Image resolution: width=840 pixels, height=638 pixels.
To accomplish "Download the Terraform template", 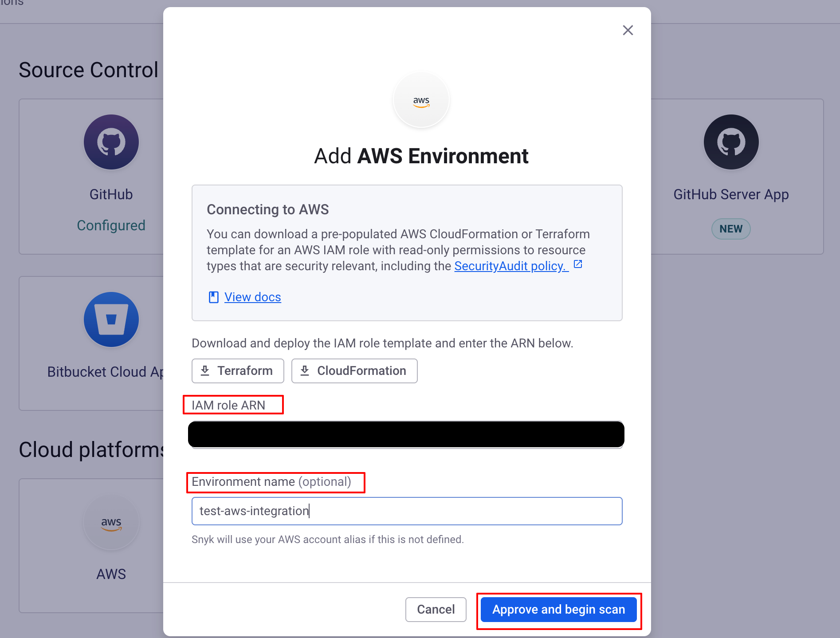I will pos(238,371).
